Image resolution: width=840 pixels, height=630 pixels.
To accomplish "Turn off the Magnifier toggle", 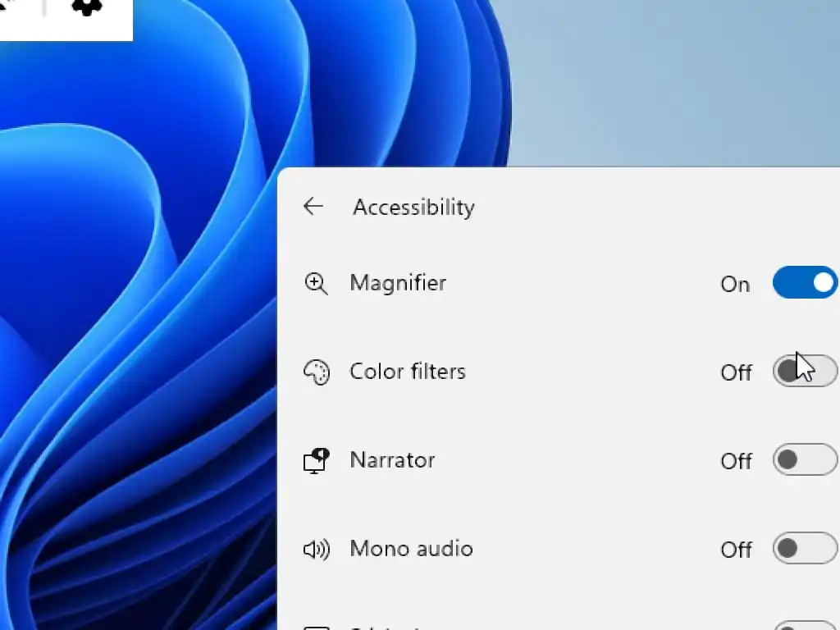I will pos(806,282).
